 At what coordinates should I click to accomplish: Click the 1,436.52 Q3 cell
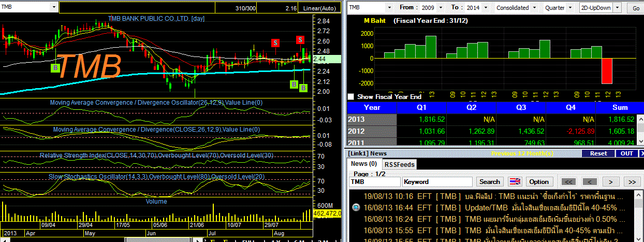(521, 131)
